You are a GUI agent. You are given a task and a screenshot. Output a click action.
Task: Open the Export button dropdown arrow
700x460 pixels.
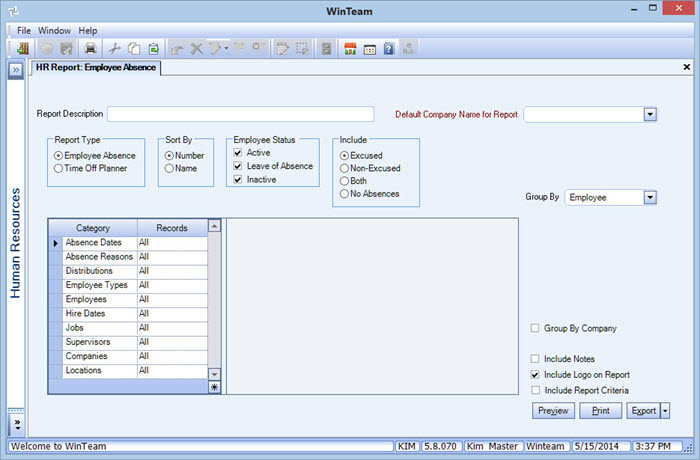point(665,410)
